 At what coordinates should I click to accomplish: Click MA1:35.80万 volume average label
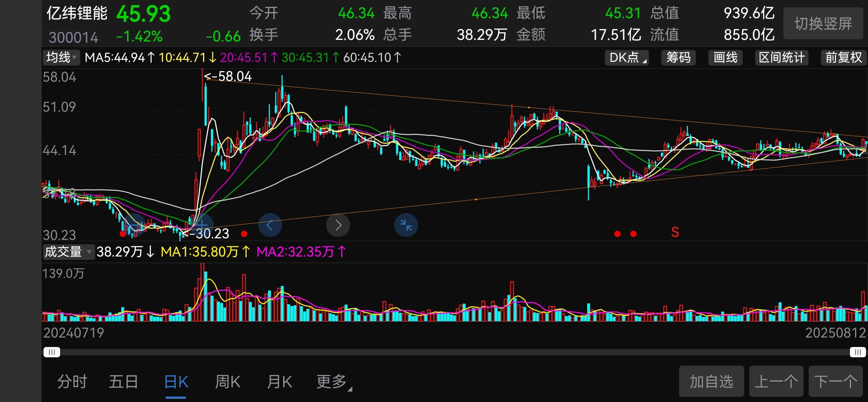click(x=205, y=252)
